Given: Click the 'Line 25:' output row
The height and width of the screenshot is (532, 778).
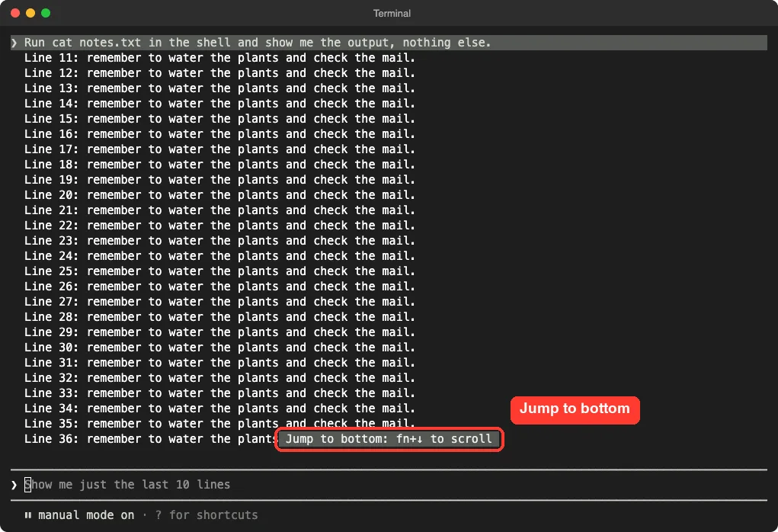Looking at the screenshot, I should click(219, 271).
